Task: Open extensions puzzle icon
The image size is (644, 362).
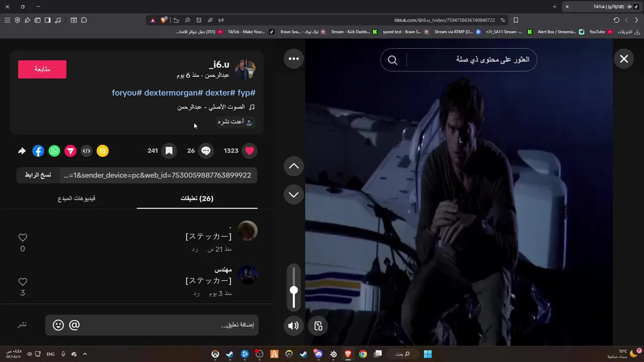Action: (x=84, y=20)
